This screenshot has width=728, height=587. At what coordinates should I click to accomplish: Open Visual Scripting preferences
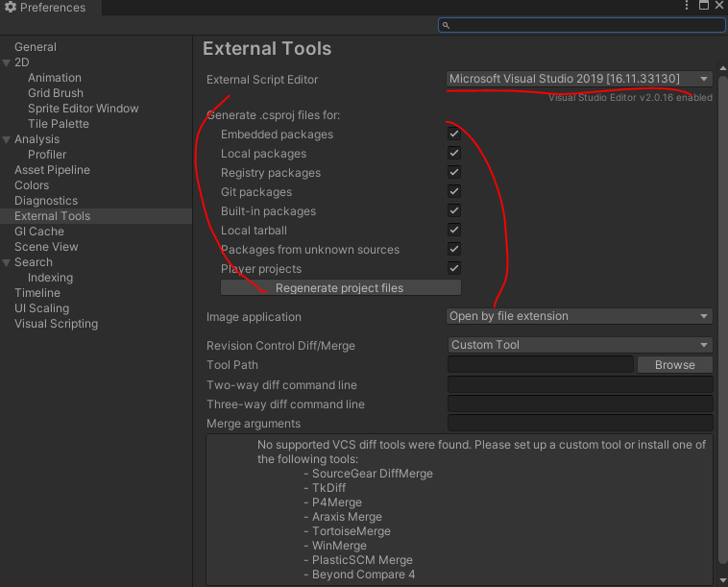tap(56, 324)
